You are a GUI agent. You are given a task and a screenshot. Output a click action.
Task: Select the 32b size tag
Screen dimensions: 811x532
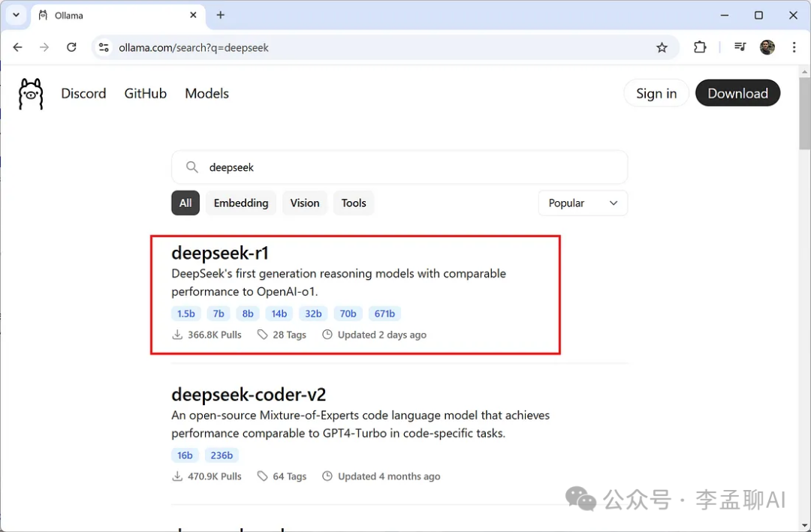point(313,314)
